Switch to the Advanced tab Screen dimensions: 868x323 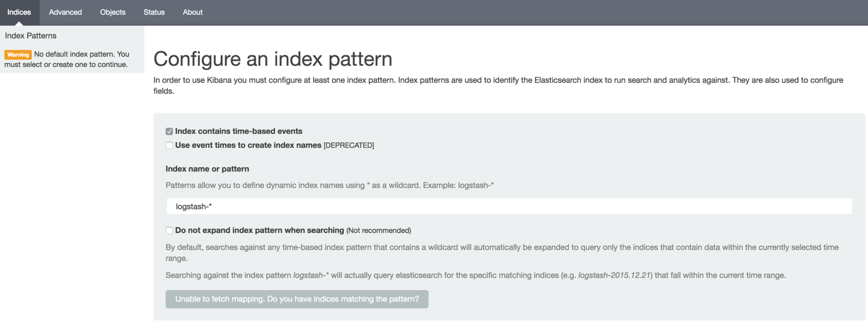(x=66, y=12)
